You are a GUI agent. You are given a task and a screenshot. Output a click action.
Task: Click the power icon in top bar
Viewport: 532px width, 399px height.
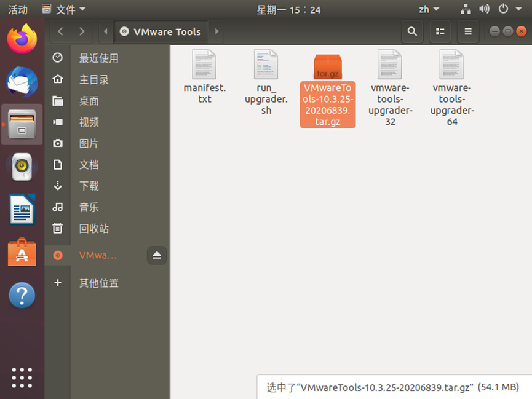(503, 9)
